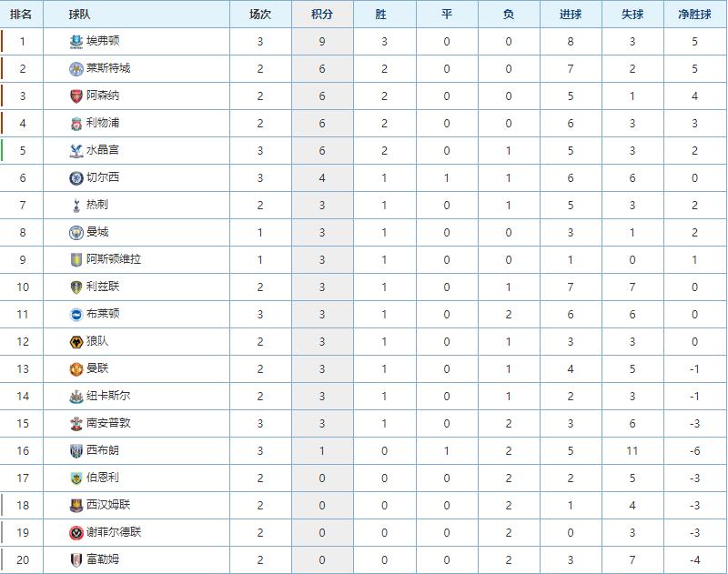The height and width of the screenshot is (574, 728).
Task: Click the Everton club crest icon
Action: click(x=76, y=41)
